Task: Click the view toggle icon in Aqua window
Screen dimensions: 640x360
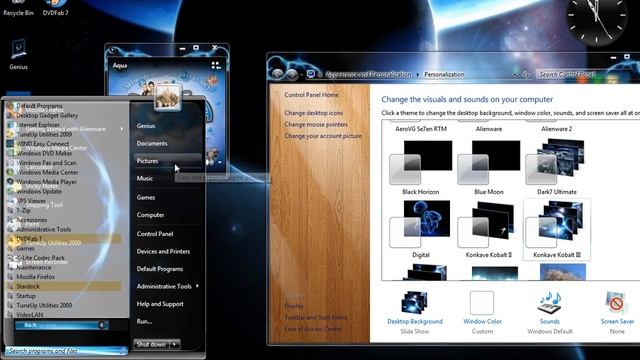Action: (x=216, y=65)
